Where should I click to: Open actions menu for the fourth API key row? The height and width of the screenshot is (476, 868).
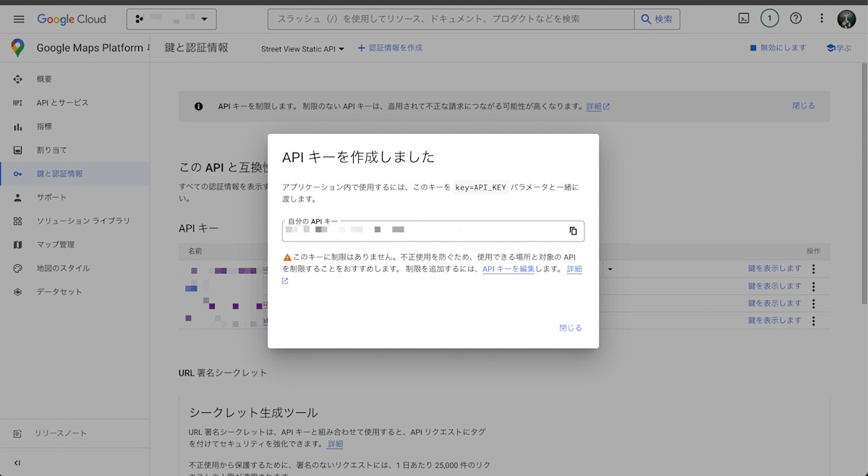(x=814, y=321)
